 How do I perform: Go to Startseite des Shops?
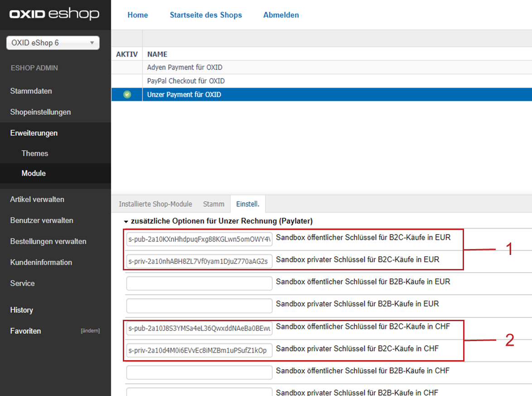(x=206, y=15)
